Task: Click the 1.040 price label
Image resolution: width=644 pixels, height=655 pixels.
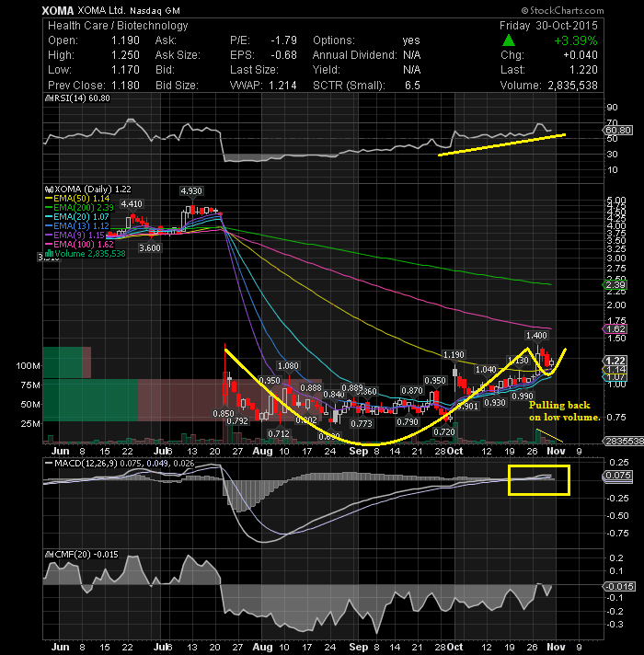Action: point(486,369)
